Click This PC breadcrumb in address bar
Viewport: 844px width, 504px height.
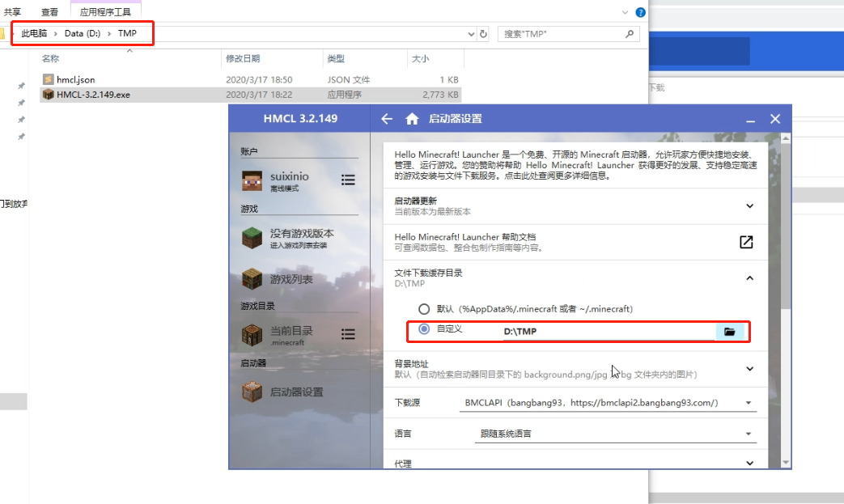[34, 33]
